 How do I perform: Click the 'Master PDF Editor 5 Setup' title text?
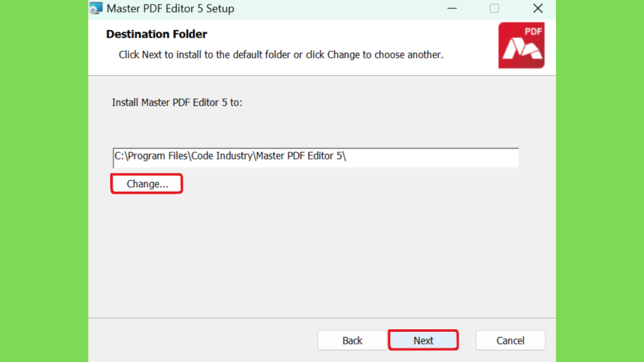(170, 9)
